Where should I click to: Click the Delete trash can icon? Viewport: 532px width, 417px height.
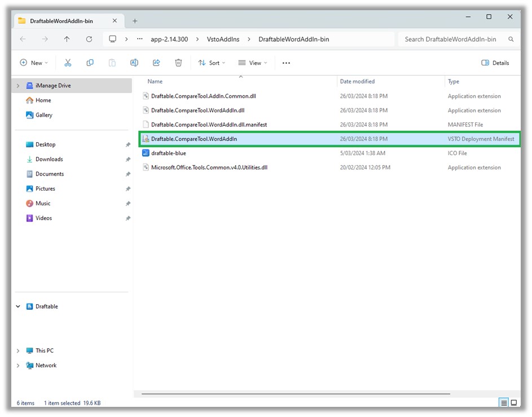(x=178, y=63)
